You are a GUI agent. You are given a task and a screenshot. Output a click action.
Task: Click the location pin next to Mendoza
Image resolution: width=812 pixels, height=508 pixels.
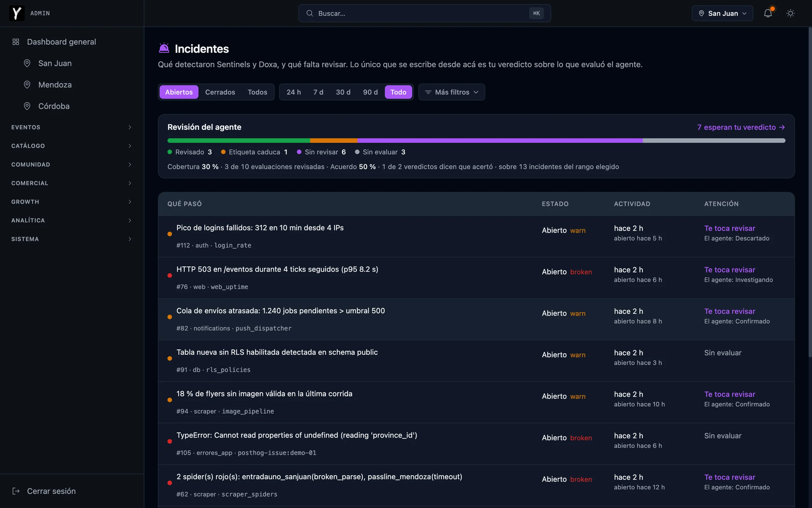coord(27,85)
